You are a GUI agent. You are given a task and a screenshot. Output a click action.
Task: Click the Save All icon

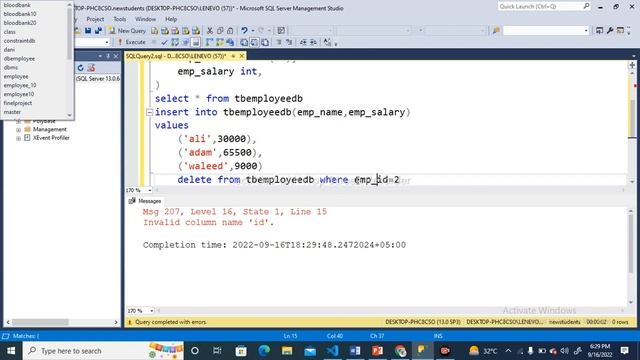[98, 31]
